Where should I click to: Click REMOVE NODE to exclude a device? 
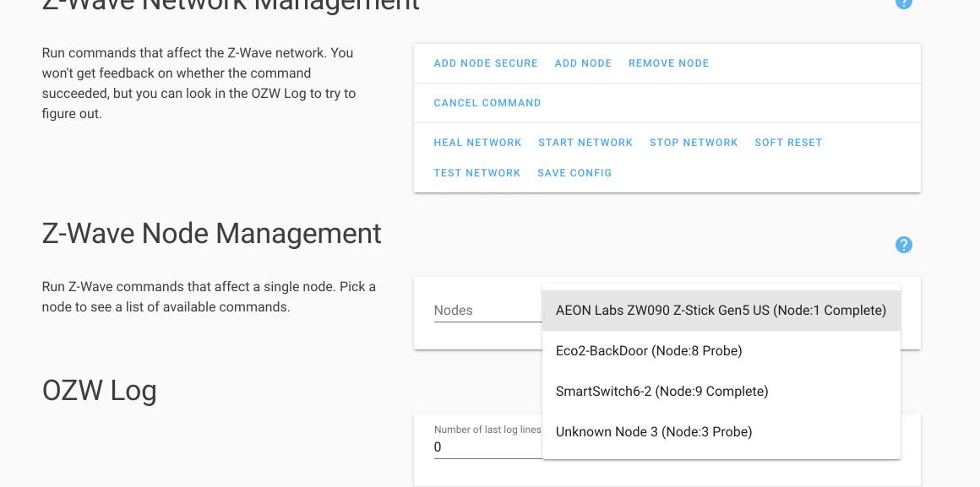click(x=668, y=62)
